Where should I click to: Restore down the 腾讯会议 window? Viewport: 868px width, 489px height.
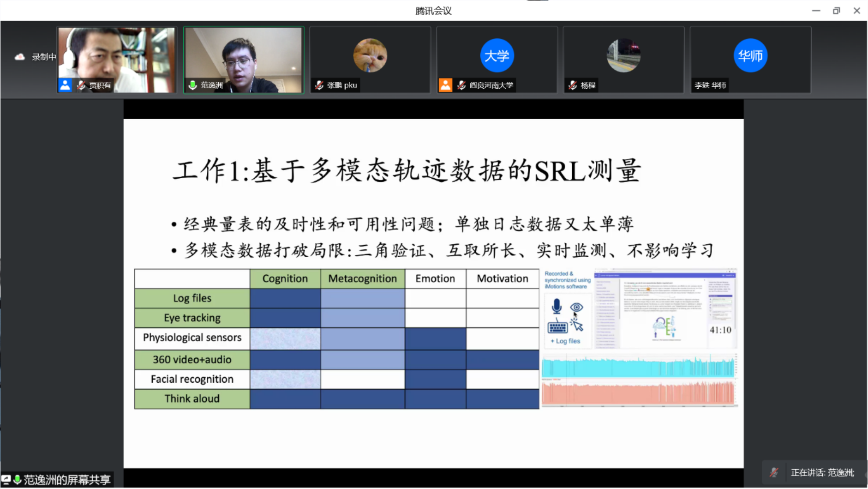(836, 11)
